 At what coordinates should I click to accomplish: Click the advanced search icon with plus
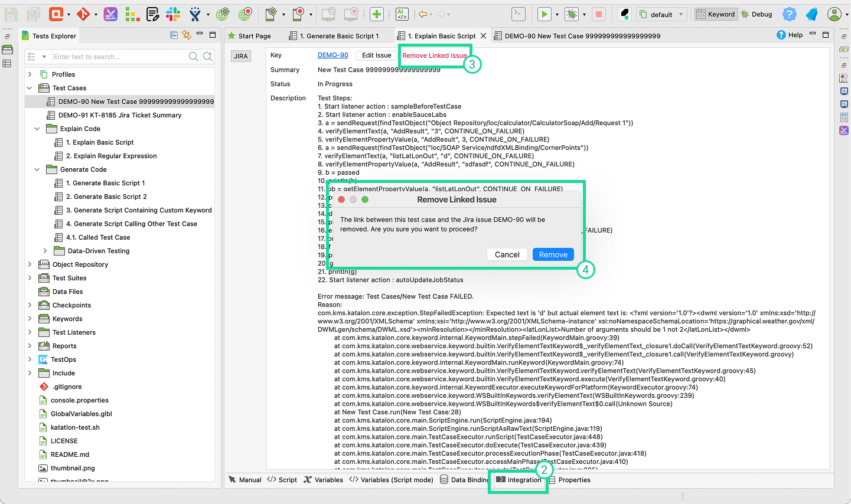[x=208, y=57]
